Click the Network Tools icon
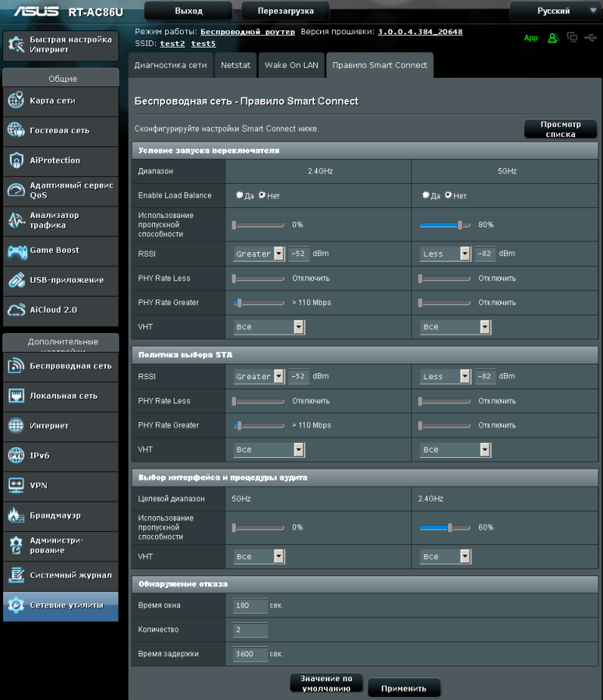This screenshot has width=603, height=700. [x=16, y=605]
